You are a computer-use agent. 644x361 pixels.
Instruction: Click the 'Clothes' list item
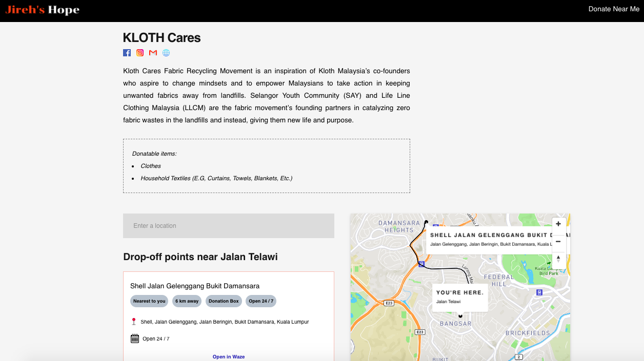pos(151,166)
